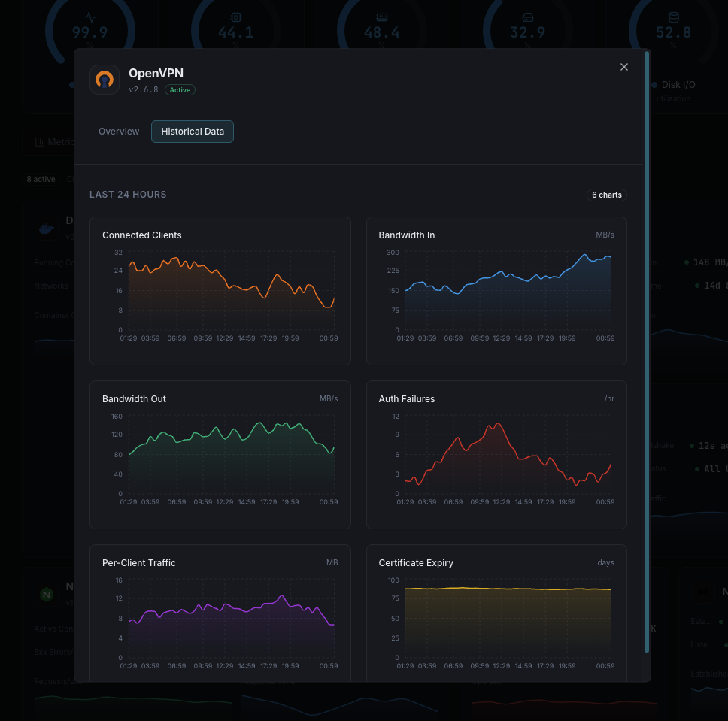
Task: Select the Historical Data tab
Action: [192, 131]
